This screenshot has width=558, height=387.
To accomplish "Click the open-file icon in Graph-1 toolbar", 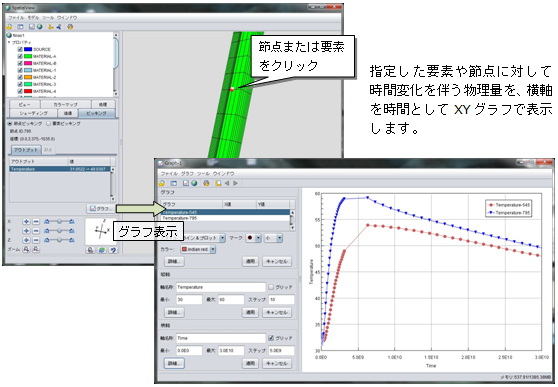I will [x=162, y=183].
